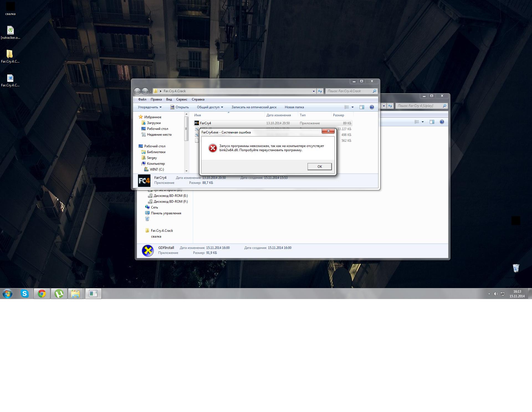Screen dimensions: 532x412
Task: Go forward in the Far.Cry.4.Crack window
Action: point(145,91)
